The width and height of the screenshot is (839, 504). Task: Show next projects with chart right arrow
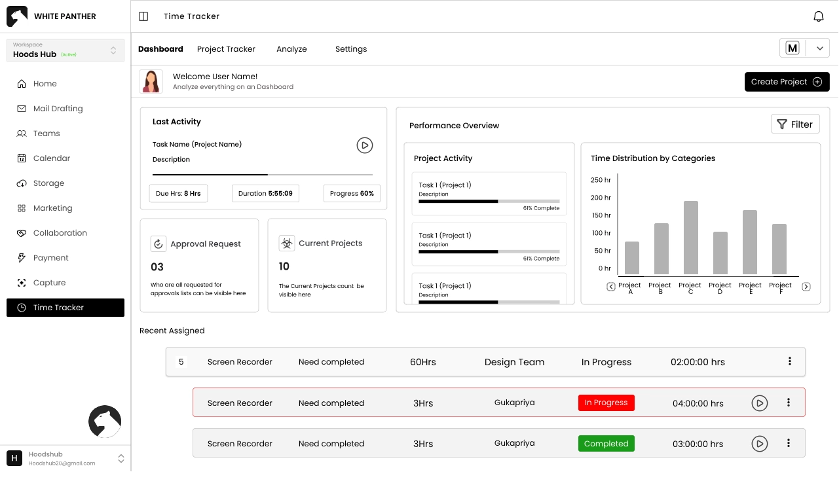(806, 287)
